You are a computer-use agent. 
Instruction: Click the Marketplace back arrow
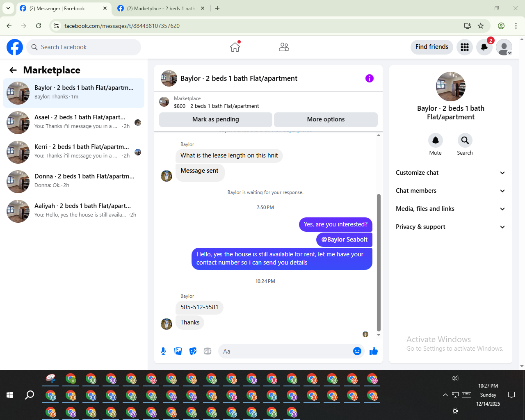click(x=13, y=70)
